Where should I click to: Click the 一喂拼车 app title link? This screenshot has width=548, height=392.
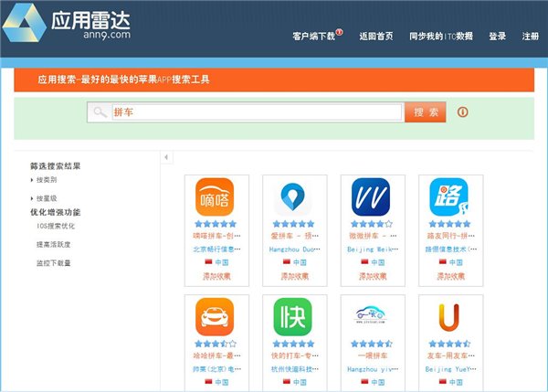pos(373,356)
